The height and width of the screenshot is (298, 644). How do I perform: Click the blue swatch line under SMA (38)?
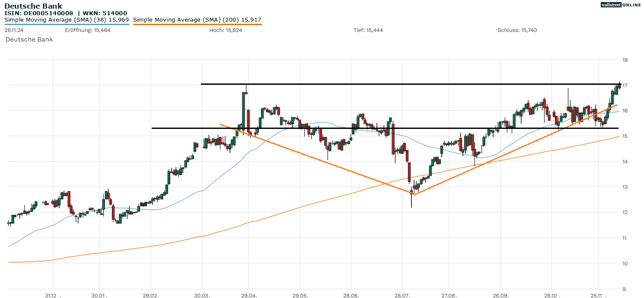click(x=67, y=25)
